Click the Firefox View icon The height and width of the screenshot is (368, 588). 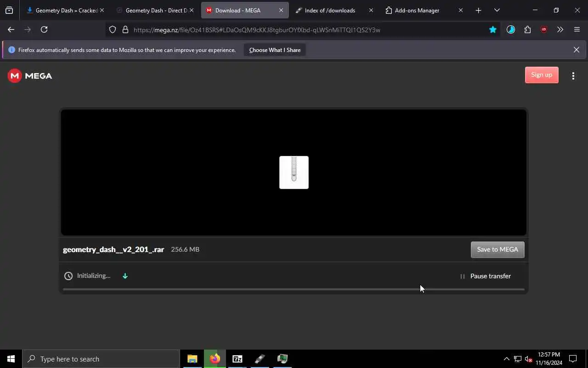point(9,10)
